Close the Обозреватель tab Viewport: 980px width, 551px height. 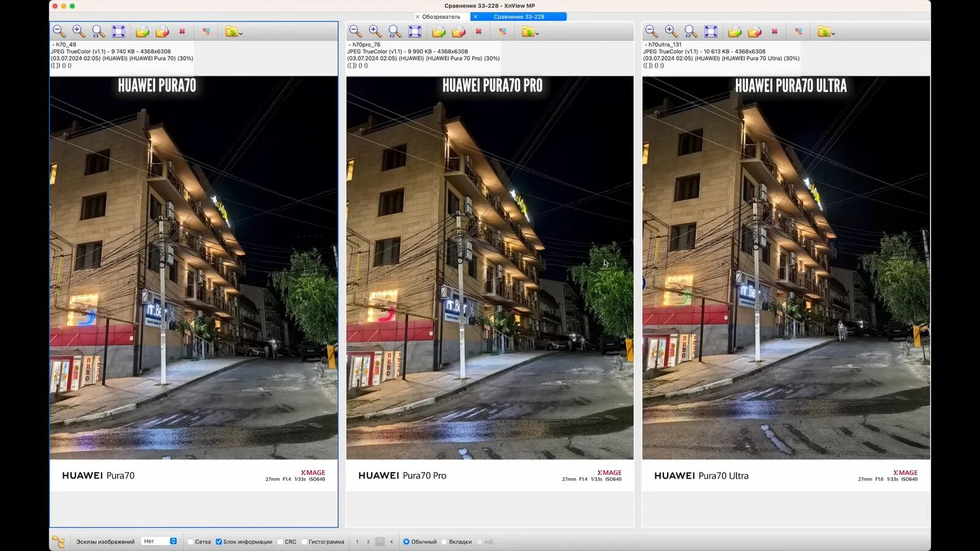click(418, 17)
